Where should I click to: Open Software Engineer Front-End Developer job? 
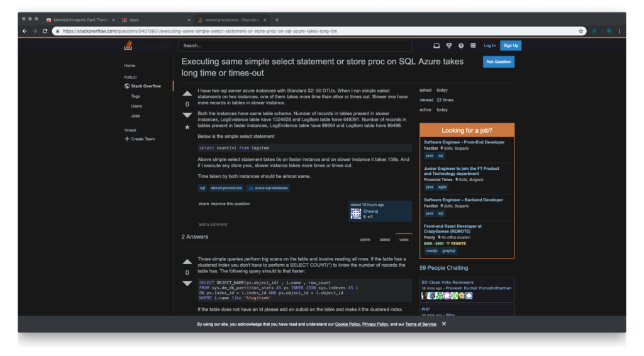pos(464,142)
